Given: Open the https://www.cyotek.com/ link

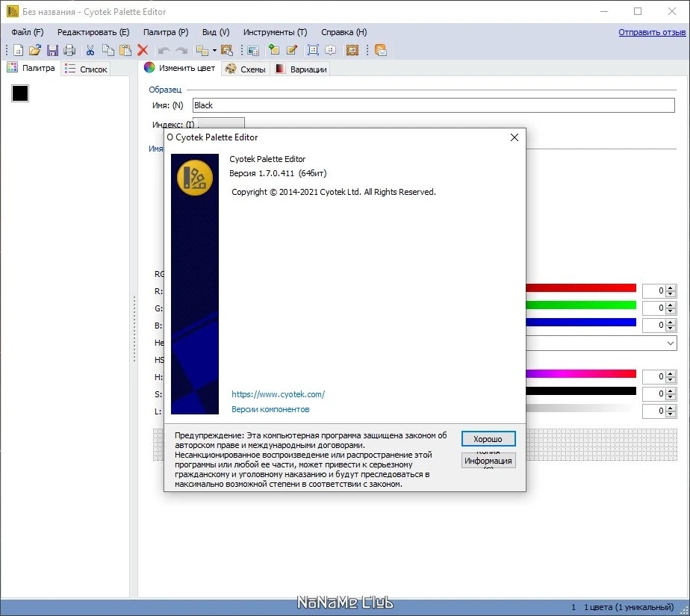Looking at the screenshot, I should click(278, 394).
